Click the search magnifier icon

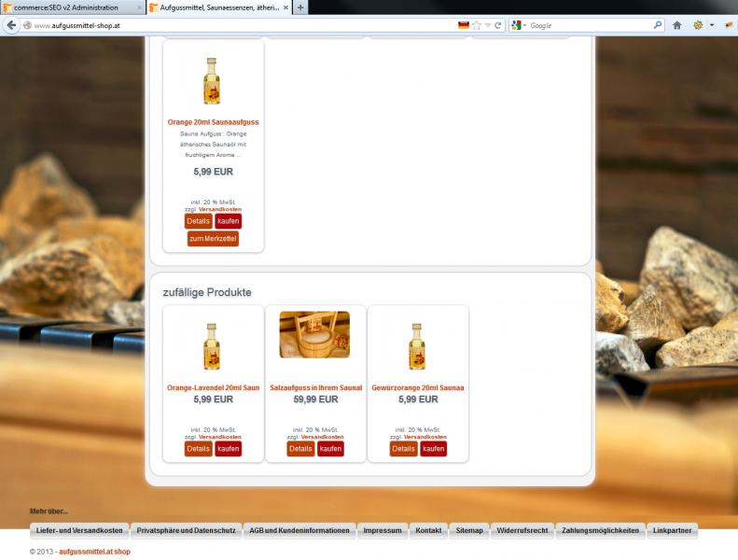(x=658, y=25)
